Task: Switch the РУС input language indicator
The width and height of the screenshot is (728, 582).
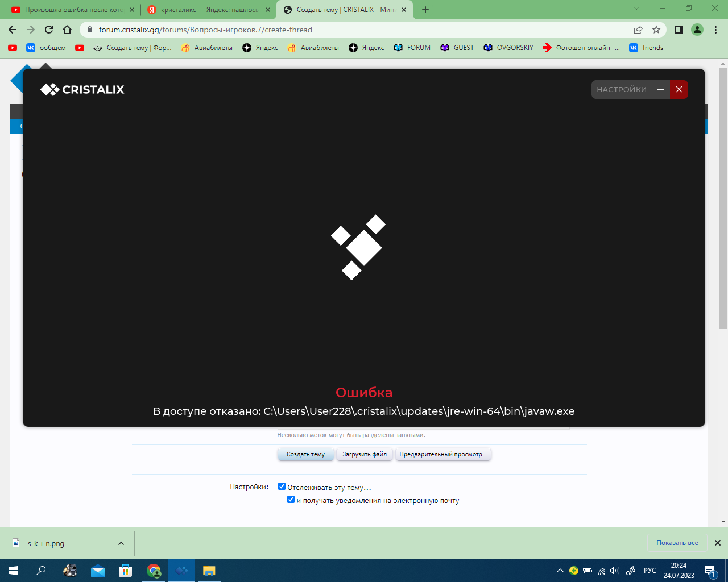Action: coord(650,571)
